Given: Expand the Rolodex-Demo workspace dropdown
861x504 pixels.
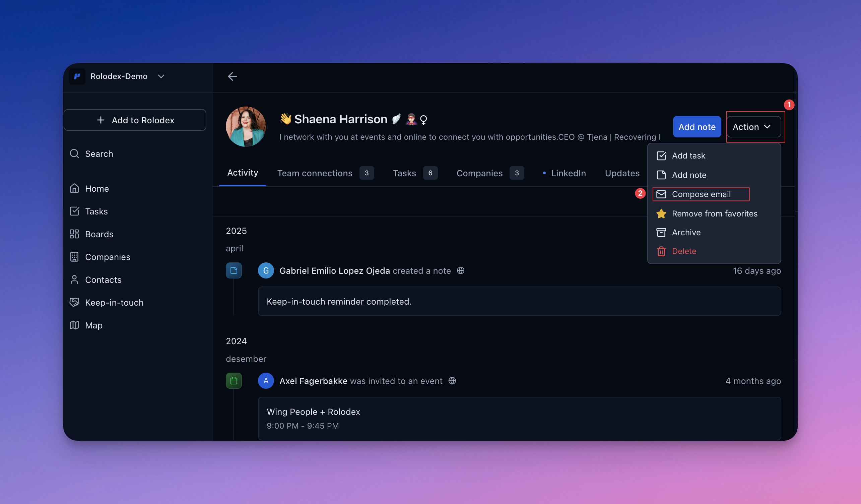Looking at the screenshot, I should [x=161, y=76].
